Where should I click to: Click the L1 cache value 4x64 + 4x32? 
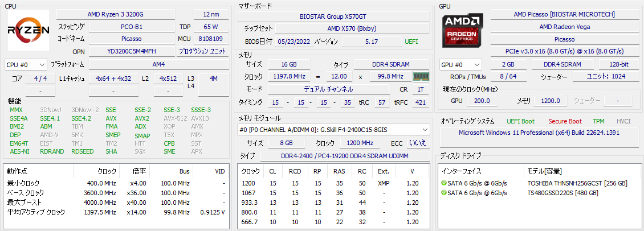coord(113,79)
